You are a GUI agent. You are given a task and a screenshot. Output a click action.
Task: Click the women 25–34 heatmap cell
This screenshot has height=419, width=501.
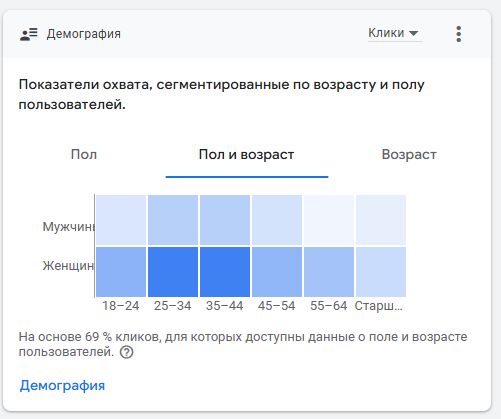[x=173, y=272]
